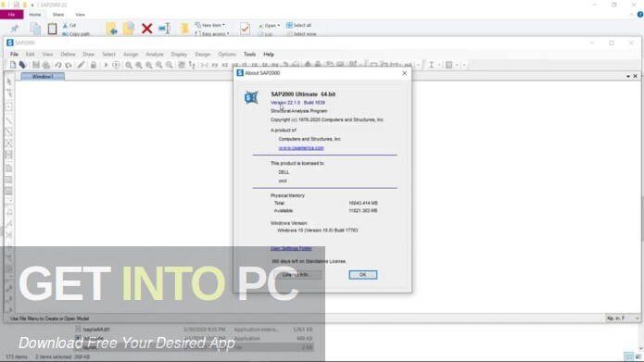Click the red X Delete icon in Explorer
The height and width of the screenshot is (362, 644).
[146, 29]
